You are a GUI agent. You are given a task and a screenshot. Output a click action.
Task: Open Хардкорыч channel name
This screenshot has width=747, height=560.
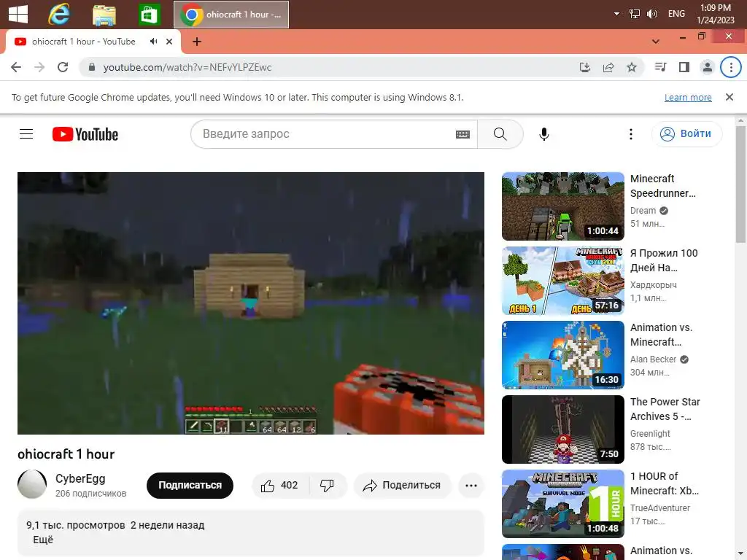click(653, 285)
